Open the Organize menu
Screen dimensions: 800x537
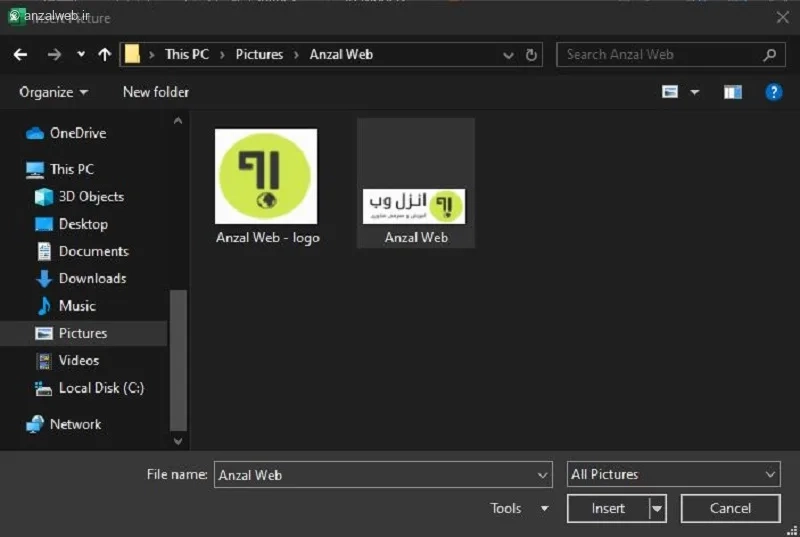[x=54, y=92]
